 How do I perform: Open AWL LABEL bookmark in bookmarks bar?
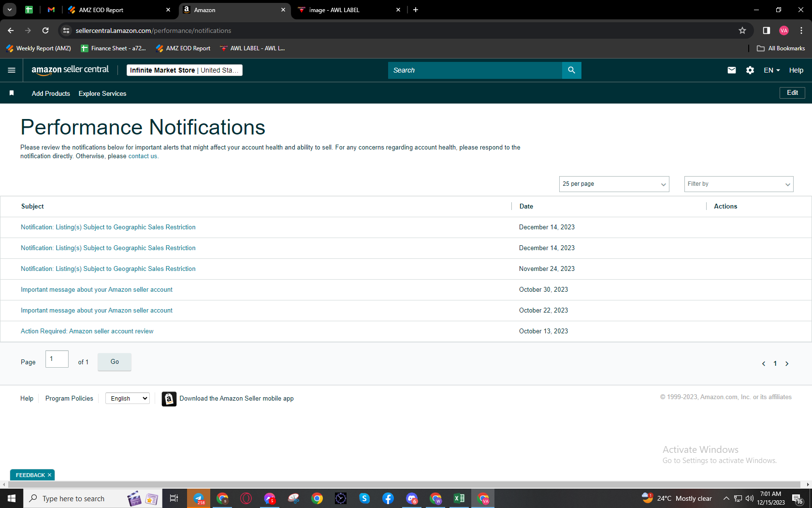click(x=252, y=48)
